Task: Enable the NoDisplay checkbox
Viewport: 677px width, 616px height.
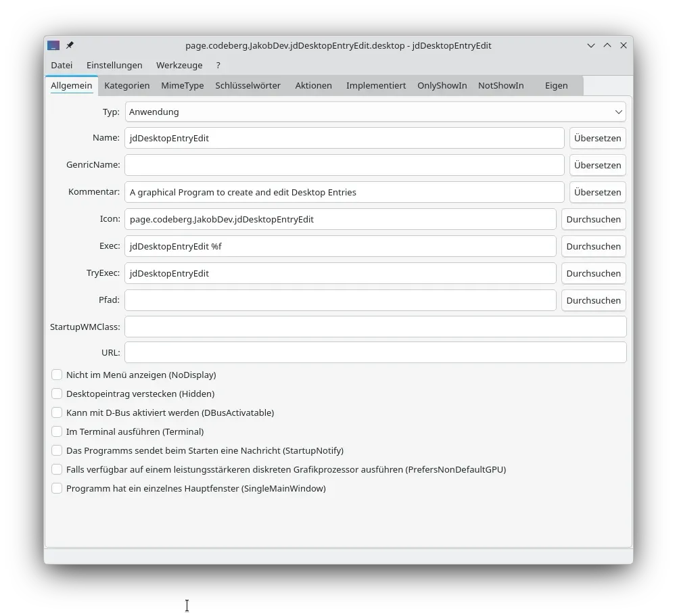Action: click(x=57, y=375)
